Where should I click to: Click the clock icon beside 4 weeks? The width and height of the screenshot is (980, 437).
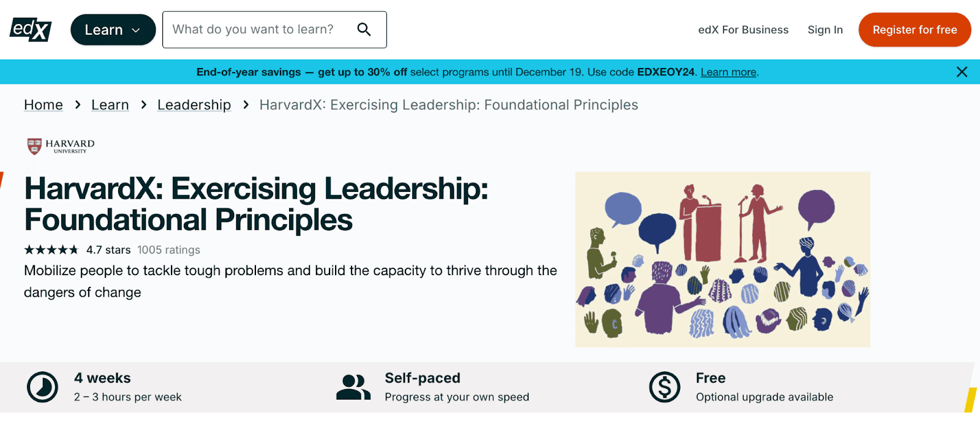(x=42, y=387)
